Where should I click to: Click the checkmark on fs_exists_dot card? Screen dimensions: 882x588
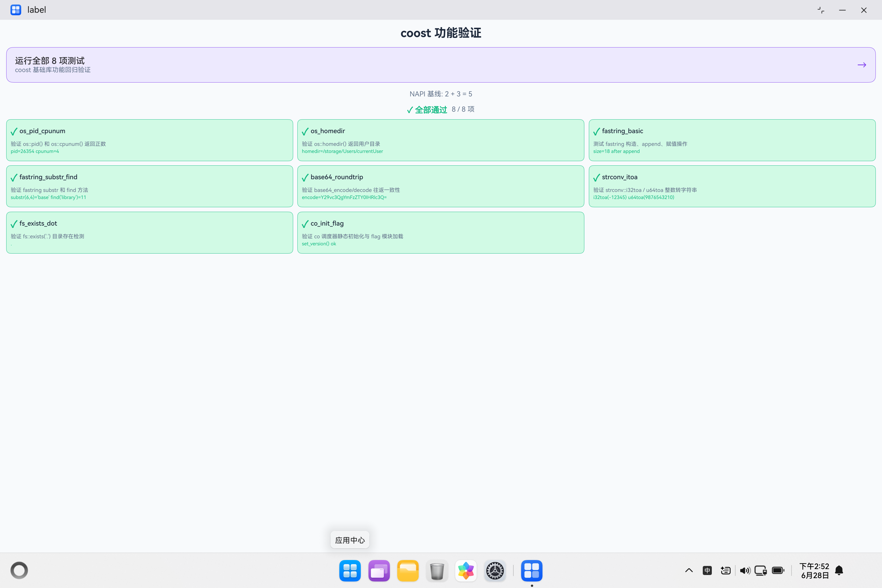tap(14, 224)
